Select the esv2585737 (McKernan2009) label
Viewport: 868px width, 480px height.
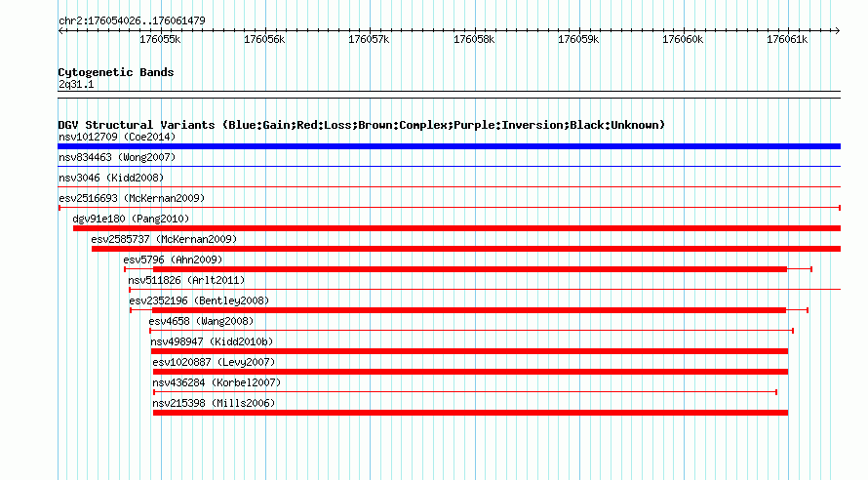[x=164, y=239]
